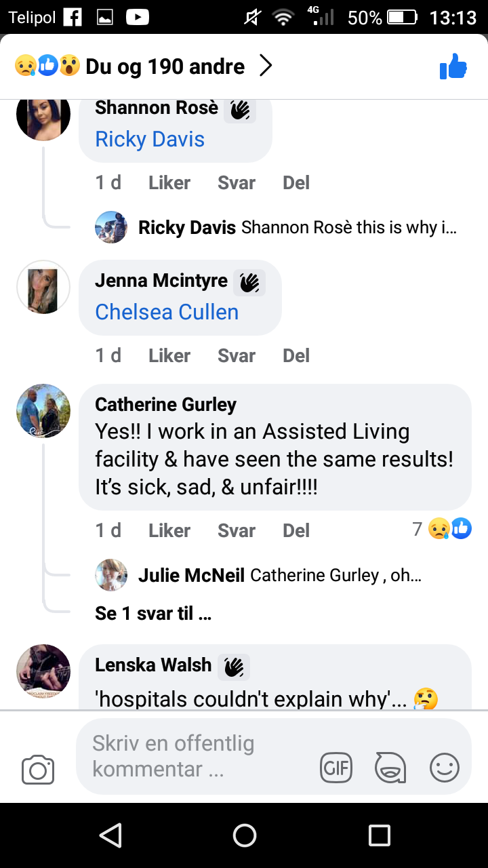The width and height of the screenshot is (488, 868).
Task: Open the emoji smiley picker
Action: coord(445,768)
